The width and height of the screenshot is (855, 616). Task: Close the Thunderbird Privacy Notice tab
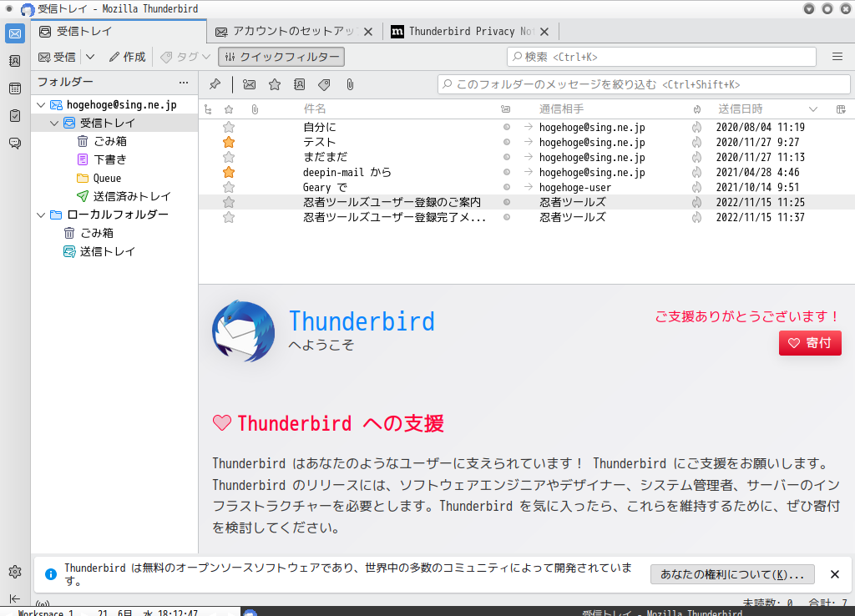[544, 32]
